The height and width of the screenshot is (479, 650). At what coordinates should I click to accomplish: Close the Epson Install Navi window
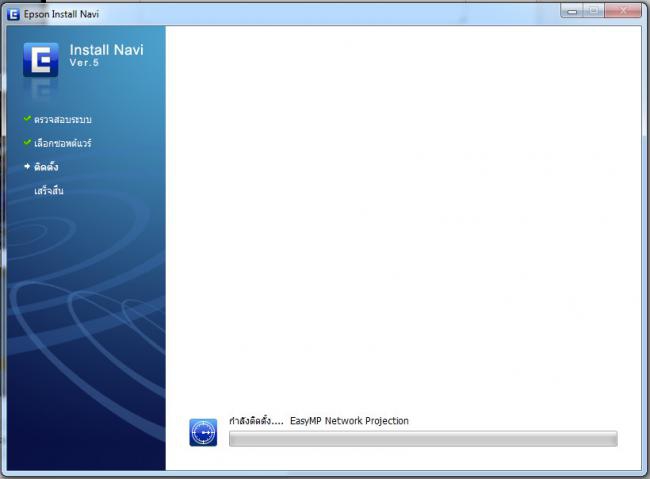click(x=623, y=11)
